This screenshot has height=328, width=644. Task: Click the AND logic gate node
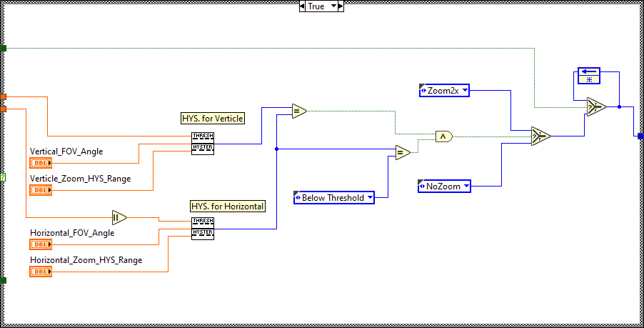(x=443, y=136)
